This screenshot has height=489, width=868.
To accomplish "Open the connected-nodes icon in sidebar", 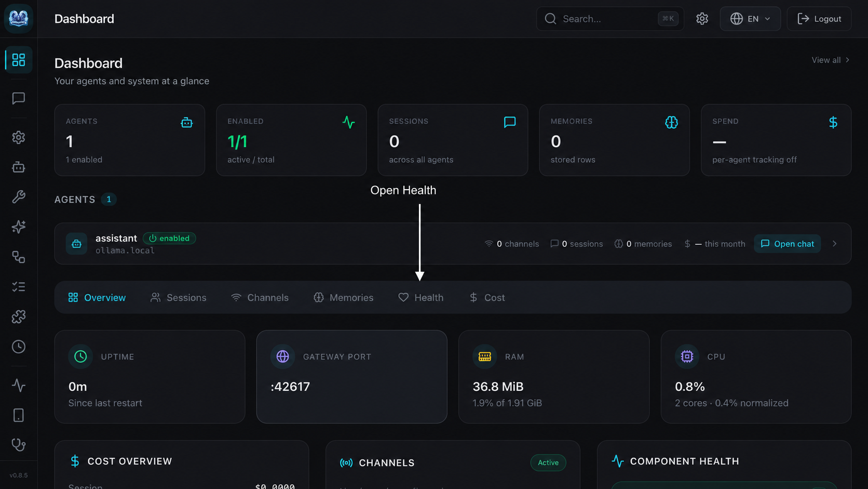I will tap(19, 257).
